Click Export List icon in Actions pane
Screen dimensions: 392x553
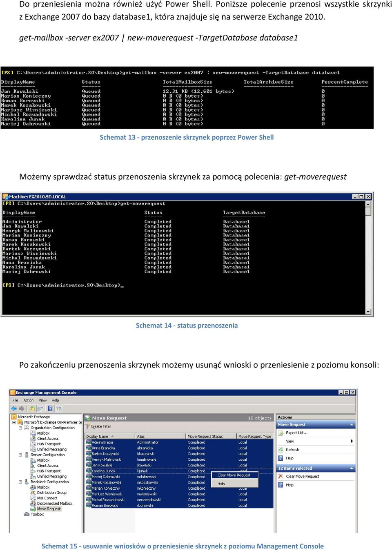click(x=281, y=433)
